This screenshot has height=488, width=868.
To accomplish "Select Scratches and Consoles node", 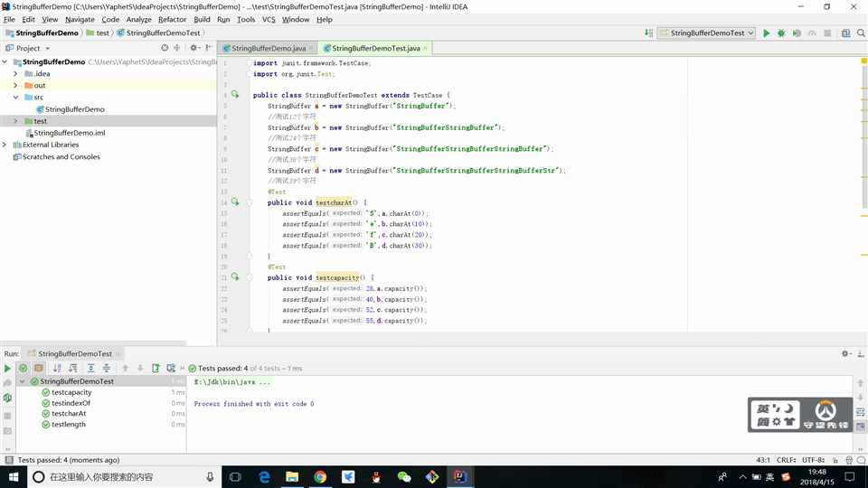I will click(x=61, y=156).
